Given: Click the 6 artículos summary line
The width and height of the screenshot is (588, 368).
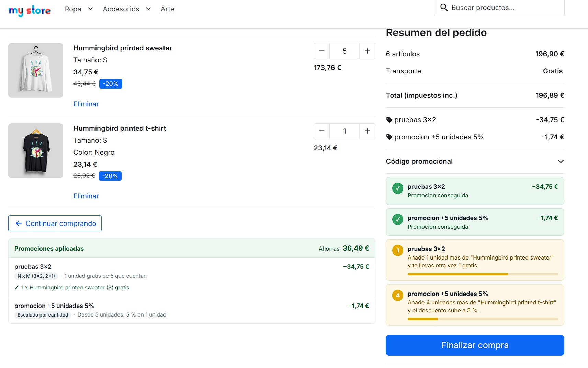Looking at the screenshot, I should (475, 54).
